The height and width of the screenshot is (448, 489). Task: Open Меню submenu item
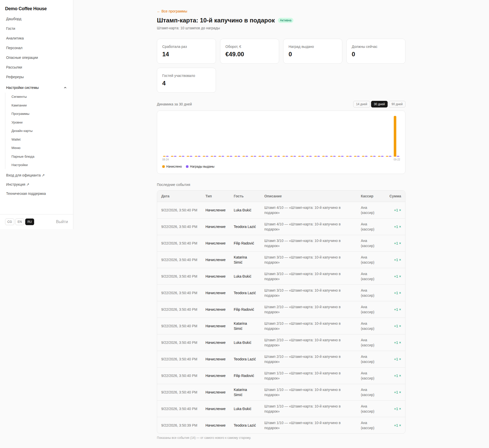[x=16, y=148]
